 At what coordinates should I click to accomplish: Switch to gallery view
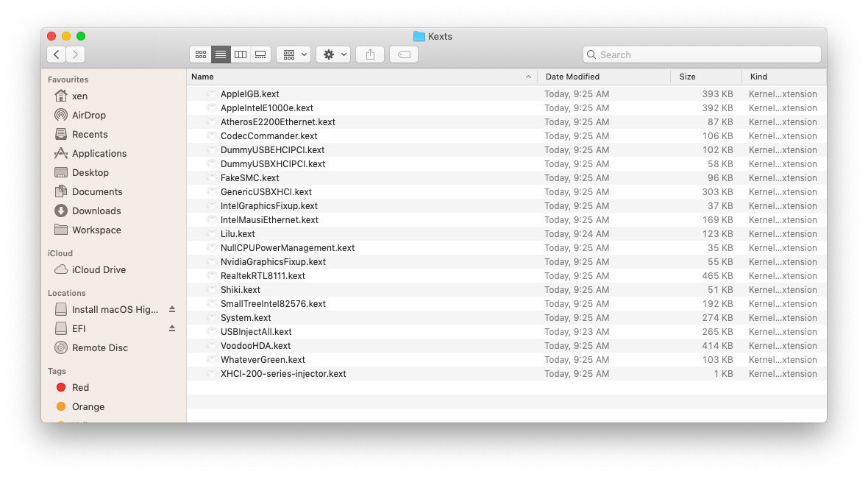pos(260,54)
